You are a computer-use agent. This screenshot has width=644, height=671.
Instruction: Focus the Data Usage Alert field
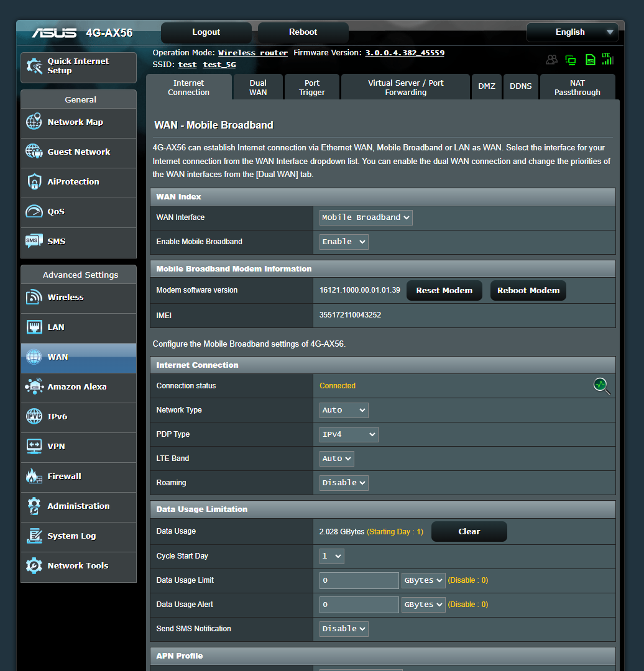click(359, 605)
